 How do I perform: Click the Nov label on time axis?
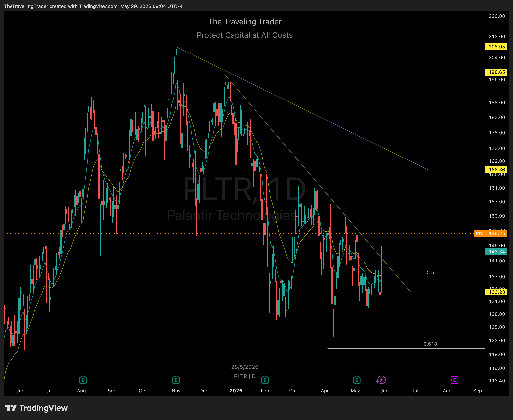(176, 391)
